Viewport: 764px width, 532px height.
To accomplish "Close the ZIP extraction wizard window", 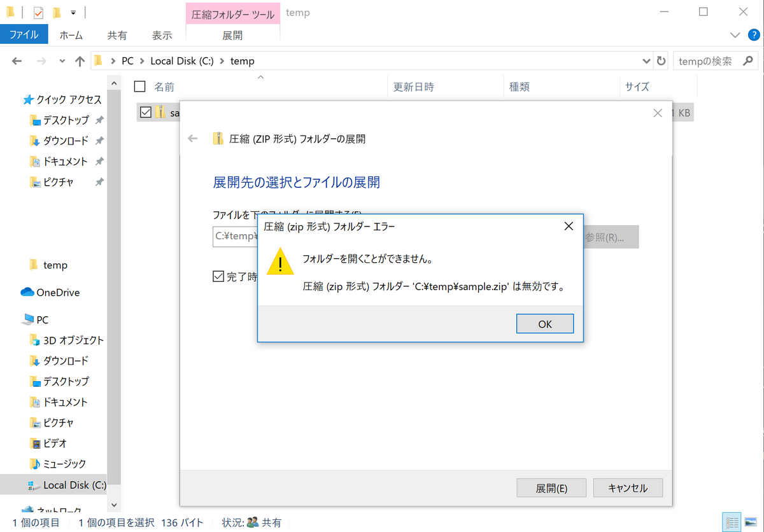I will click(x=658, y=113).
